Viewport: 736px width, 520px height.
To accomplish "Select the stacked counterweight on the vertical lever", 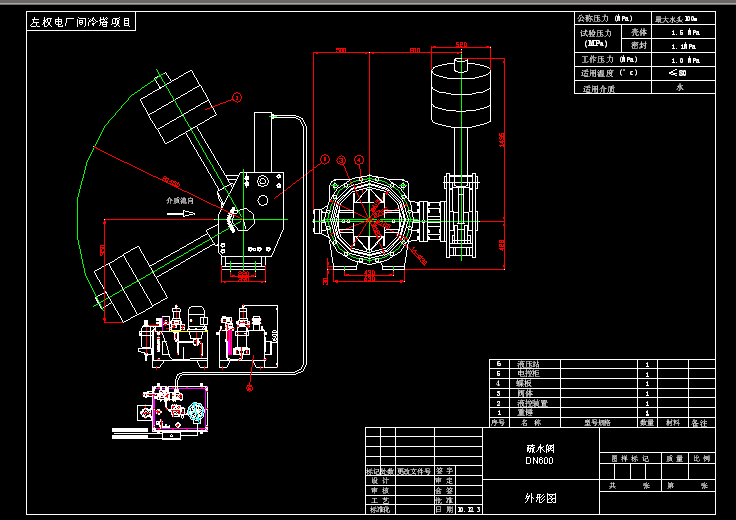I will 461,95.
